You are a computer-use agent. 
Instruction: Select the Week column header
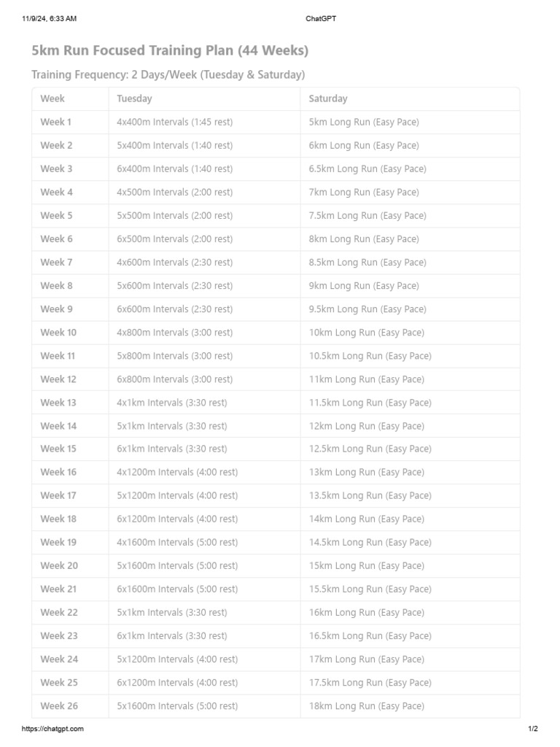pos(52,98)
